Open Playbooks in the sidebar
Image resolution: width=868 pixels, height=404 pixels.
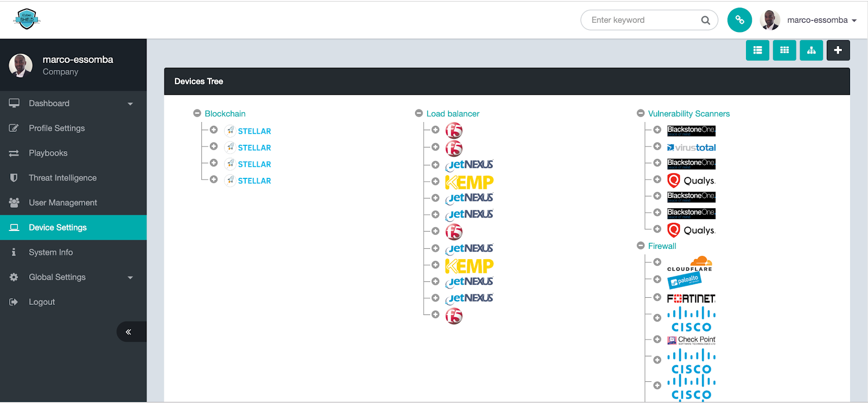[73, 153]
